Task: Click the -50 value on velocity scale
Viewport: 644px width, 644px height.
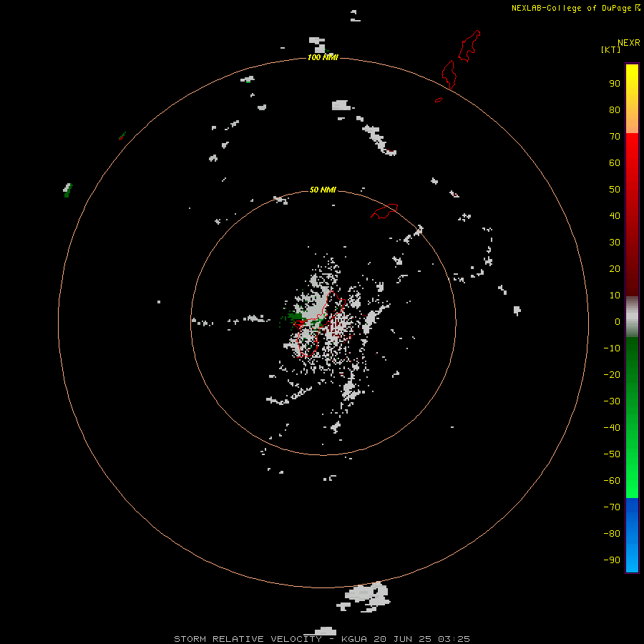Action: click(x=612, y=454)
